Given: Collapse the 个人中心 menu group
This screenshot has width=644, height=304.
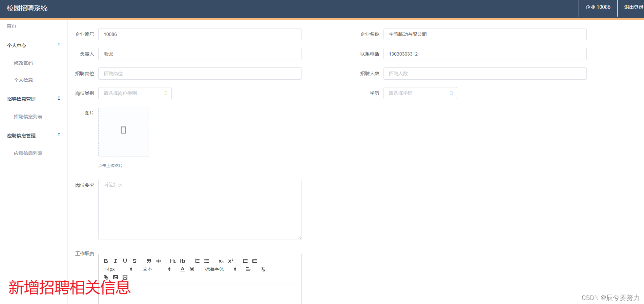Looking at the screenshot, I should click(34, 45).
